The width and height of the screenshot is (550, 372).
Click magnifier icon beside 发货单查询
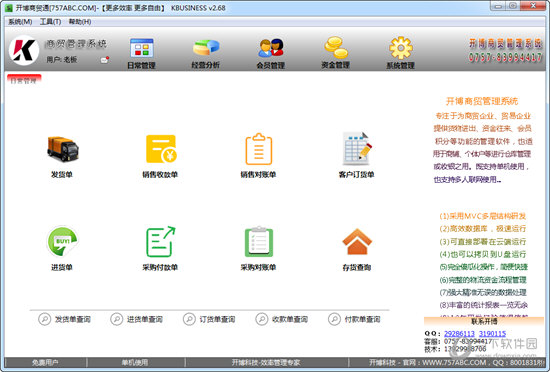[x=45, y=319]
